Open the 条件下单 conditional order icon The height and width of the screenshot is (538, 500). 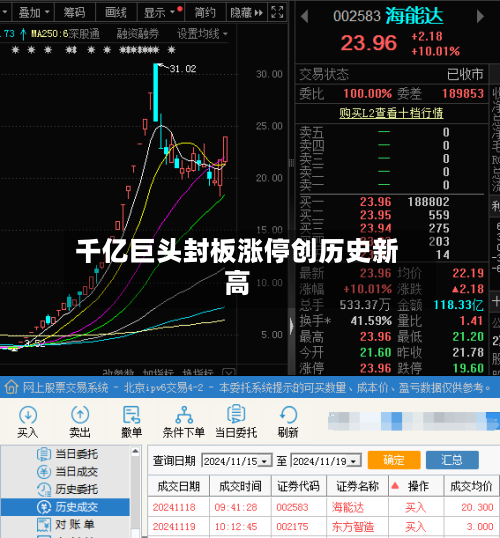click(184, 422)
